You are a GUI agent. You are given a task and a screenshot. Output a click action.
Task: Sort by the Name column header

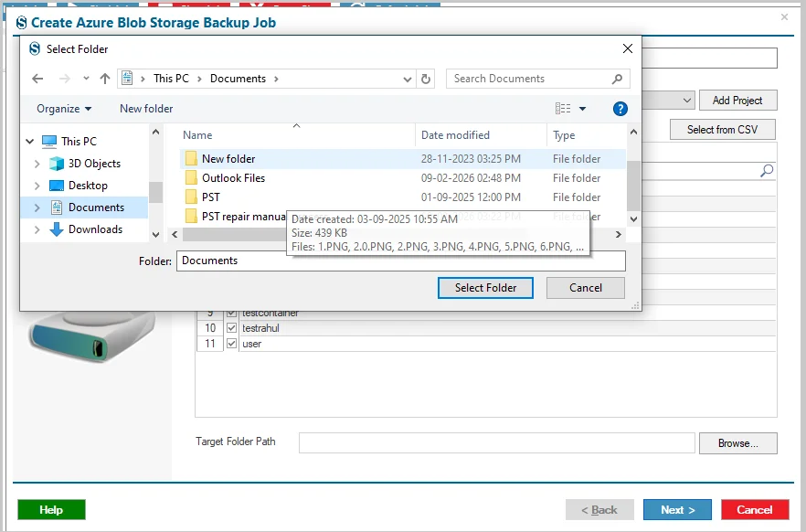[x=197, y=135]
